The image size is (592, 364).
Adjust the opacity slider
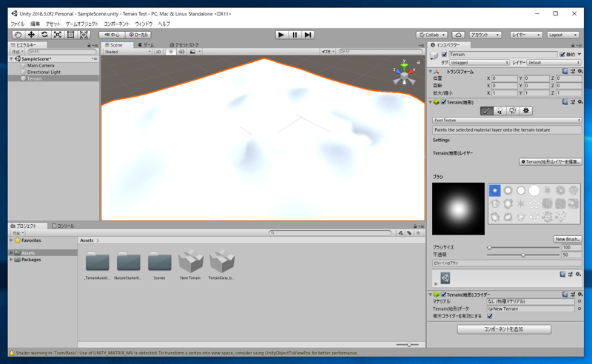tap(523, 255)
